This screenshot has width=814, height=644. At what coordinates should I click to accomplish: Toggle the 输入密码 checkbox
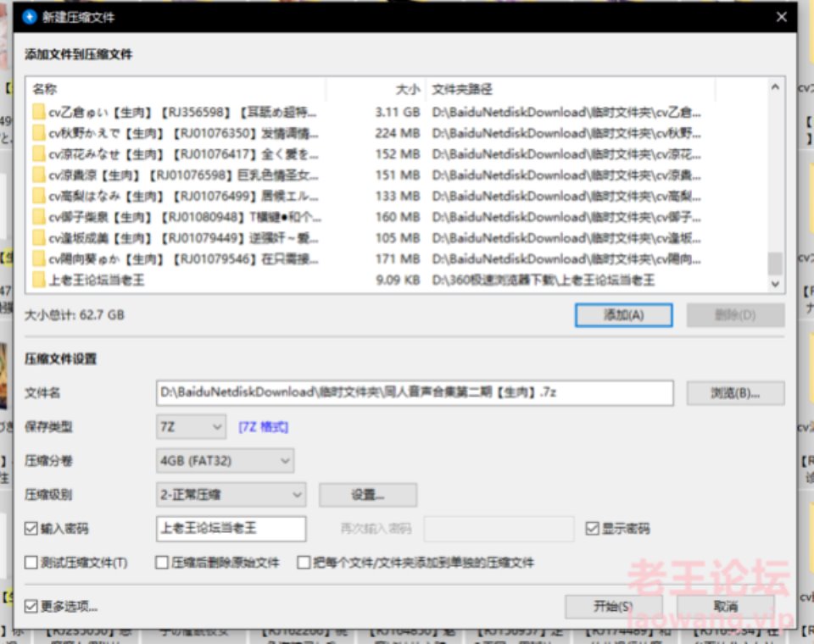(x=31, y=529)
